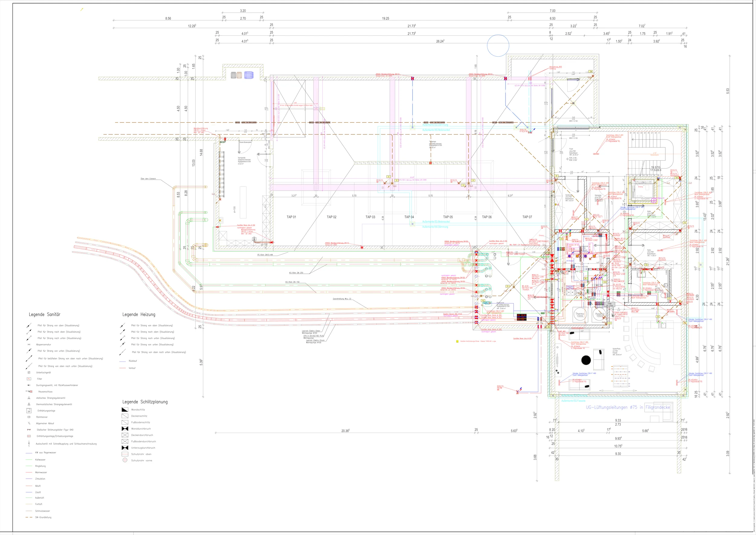Select the Auslaufventil mit Schnellkupplung symbol
Screen dimensions: 756x535
coord(29,444)
